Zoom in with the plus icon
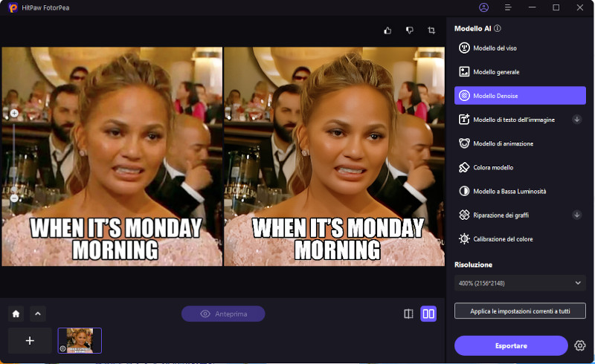The image size is (595, 364). tap(14, 113)
